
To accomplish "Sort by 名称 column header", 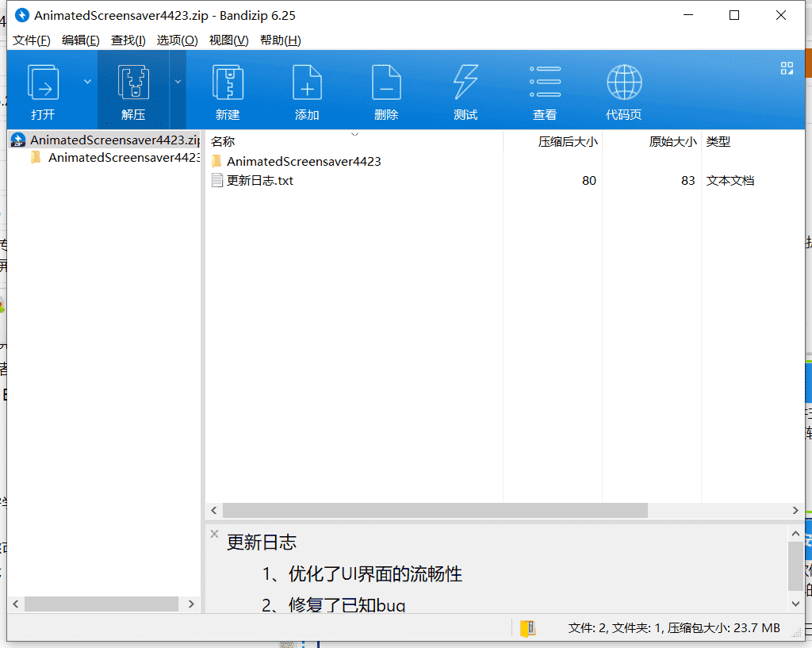I will tap(223, 141).
